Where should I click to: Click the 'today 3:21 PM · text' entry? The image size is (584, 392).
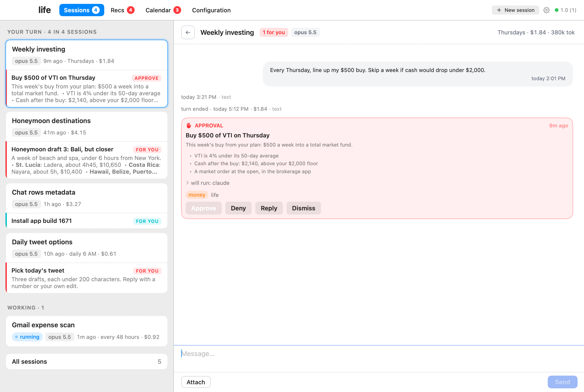click(x=206, y=97)
